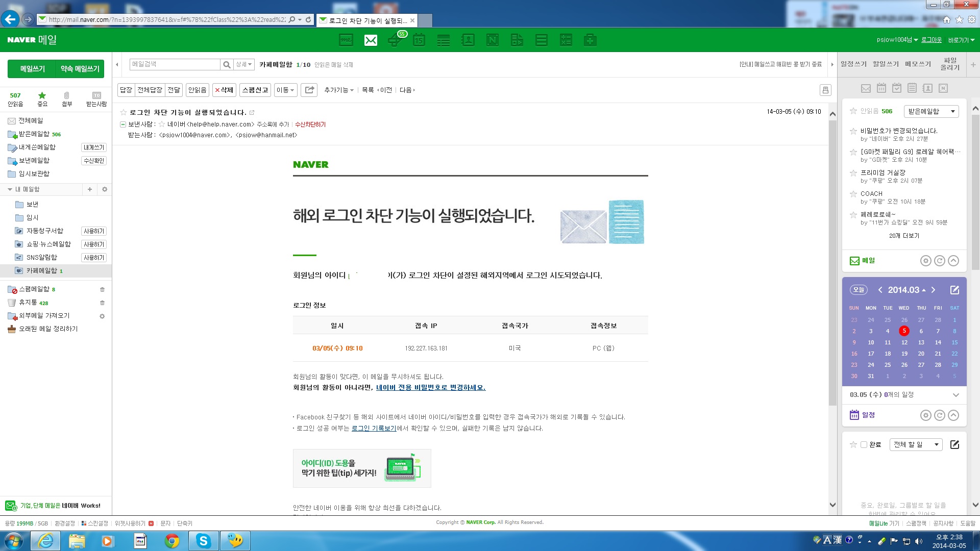Click the calendar widget icon in sidebar

tap(881, 88)
